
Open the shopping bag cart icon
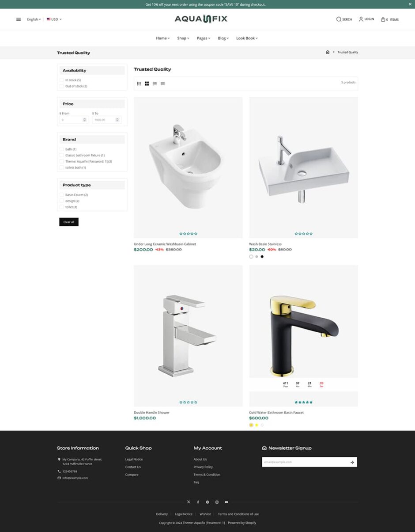point(383,19)
